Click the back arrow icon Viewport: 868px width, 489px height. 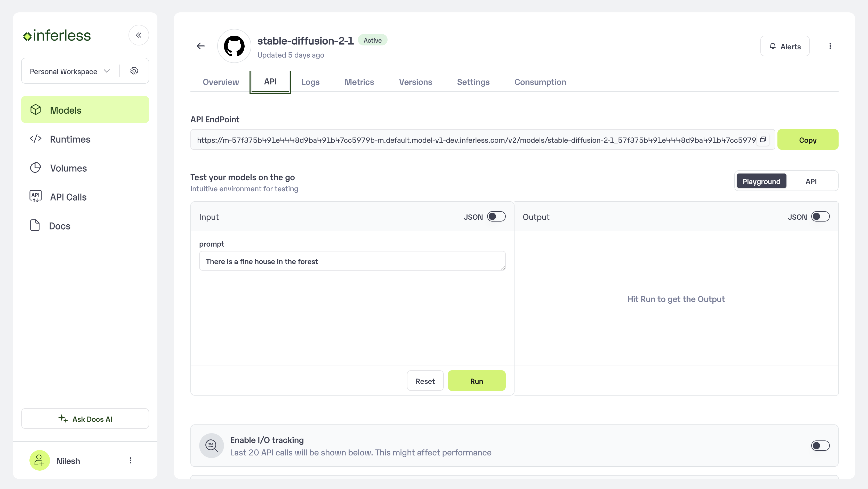coord(201,46)
